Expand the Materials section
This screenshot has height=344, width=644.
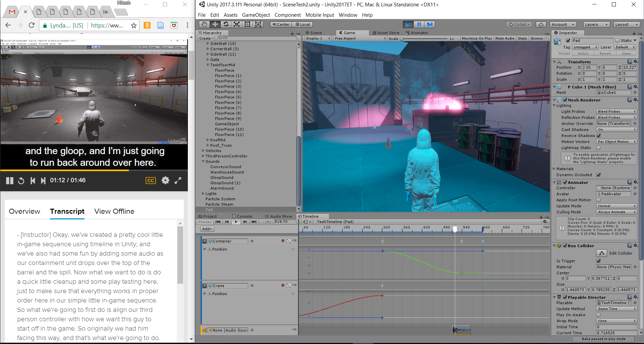click(x=554, y=169)
